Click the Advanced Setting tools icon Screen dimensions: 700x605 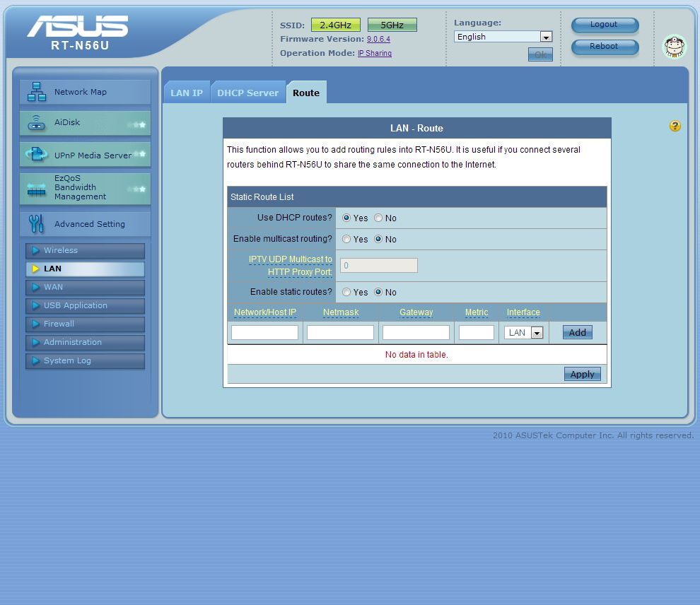(36, 224)
